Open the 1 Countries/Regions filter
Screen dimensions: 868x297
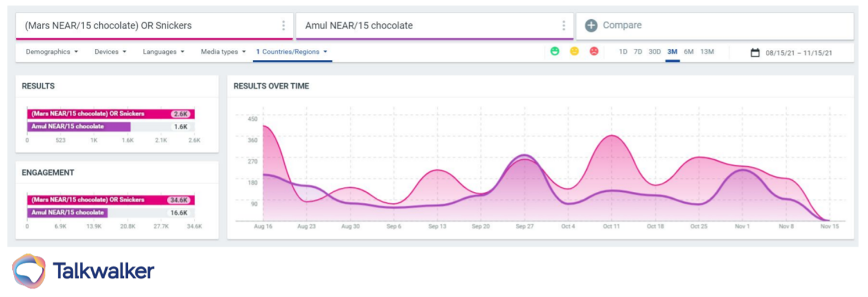(x=292, y=52)
